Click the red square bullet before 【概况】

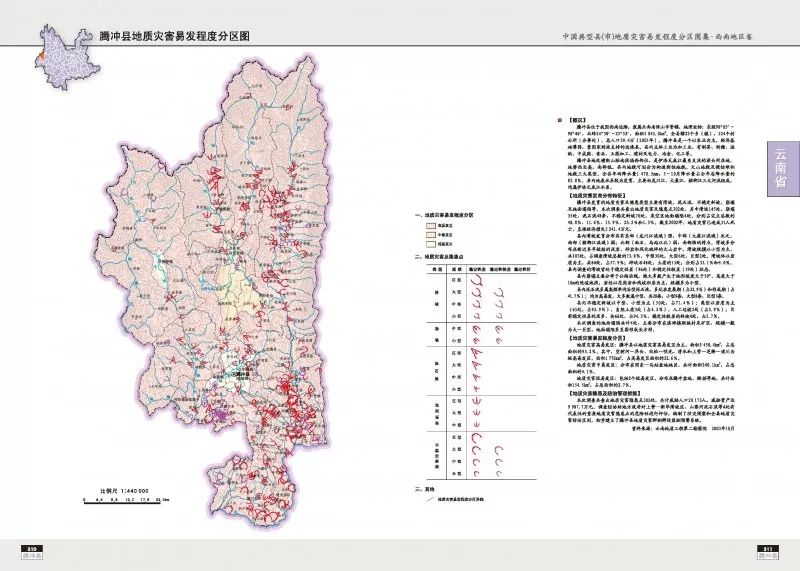click(559, 120)
